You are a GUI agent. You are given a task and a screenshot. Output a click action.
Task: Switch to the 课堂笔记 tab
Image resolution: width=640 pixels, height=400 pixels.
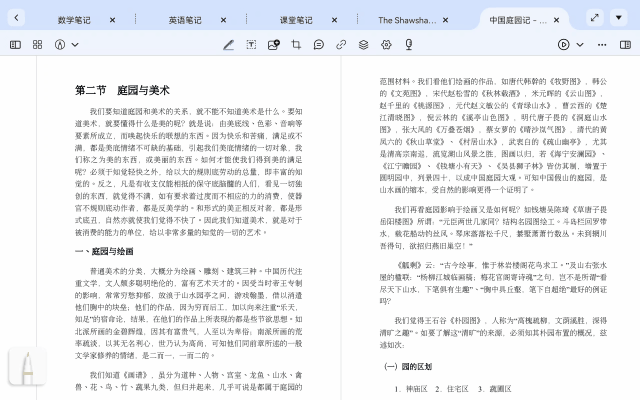[296, 20]
